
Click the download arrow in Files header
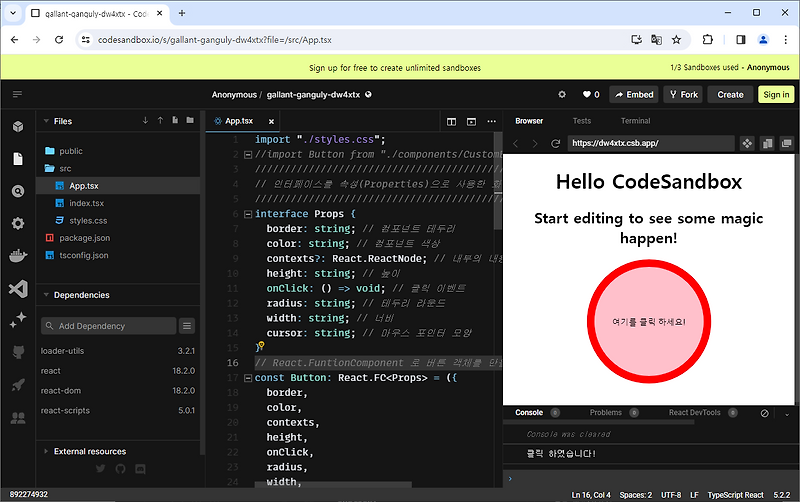145,120
